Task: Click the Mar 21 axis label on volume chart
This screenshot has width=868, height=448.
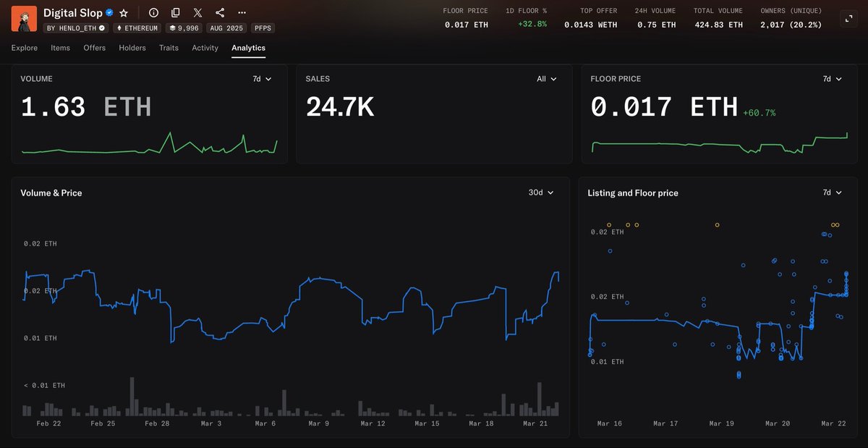Action: (535, 423)
